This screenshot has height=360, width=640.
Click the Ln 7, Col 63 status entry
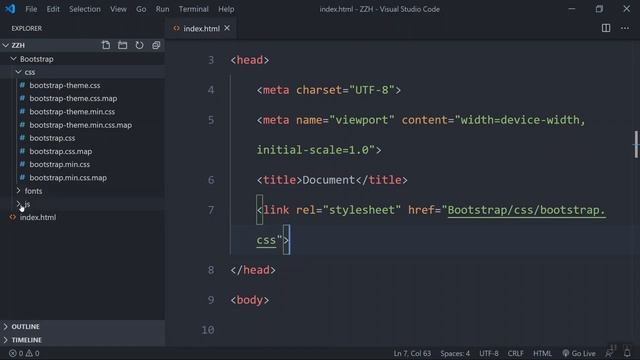coord(412,353)
